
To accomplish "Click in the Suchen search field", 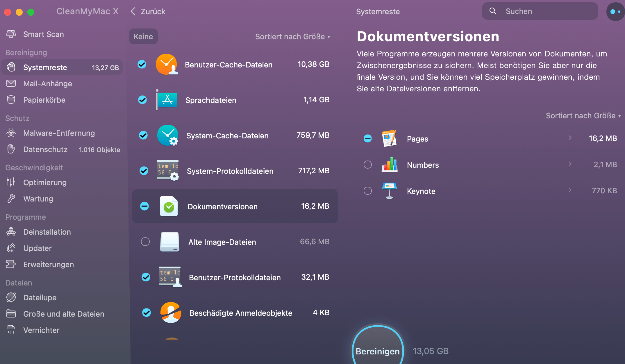I will click(x=540, y=11).
